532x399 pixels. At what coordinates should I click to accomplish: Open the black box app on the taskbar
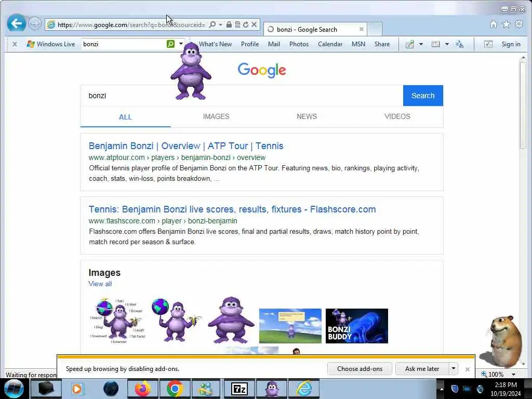click(46, 389)
